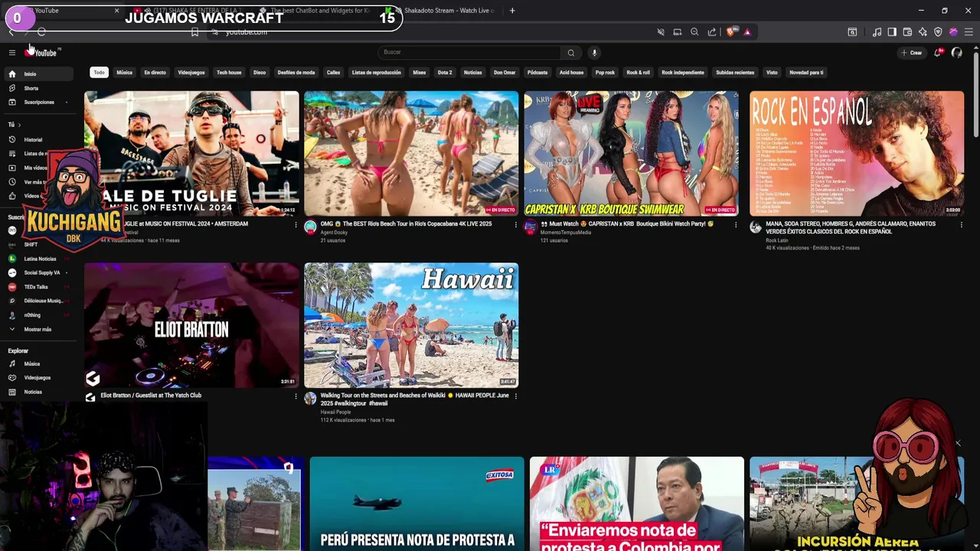Click the Agent Dooky channel avatar
This screenshot has height=551, width=980.
click(x=310, y=227)
